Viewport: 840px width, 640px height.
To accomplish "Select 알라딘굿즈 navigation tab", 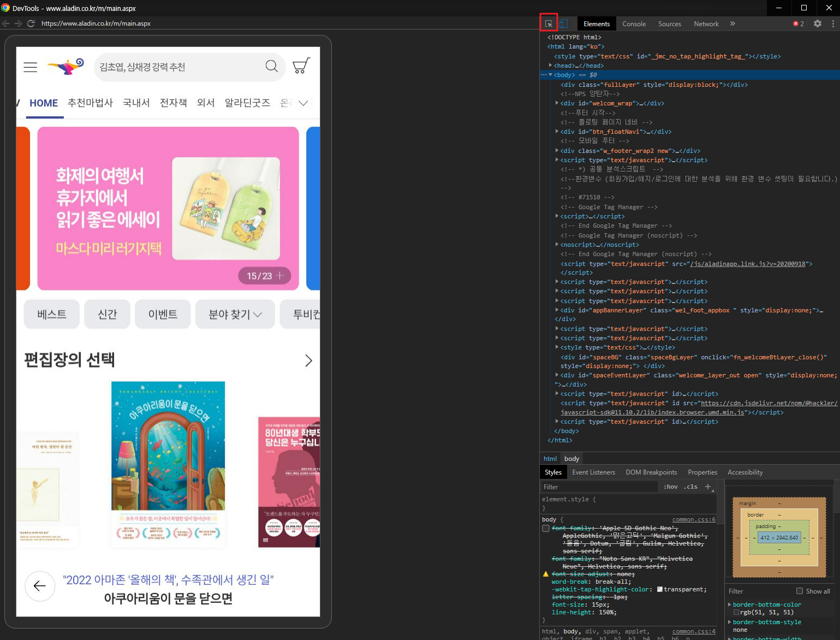I will point(247,103).
